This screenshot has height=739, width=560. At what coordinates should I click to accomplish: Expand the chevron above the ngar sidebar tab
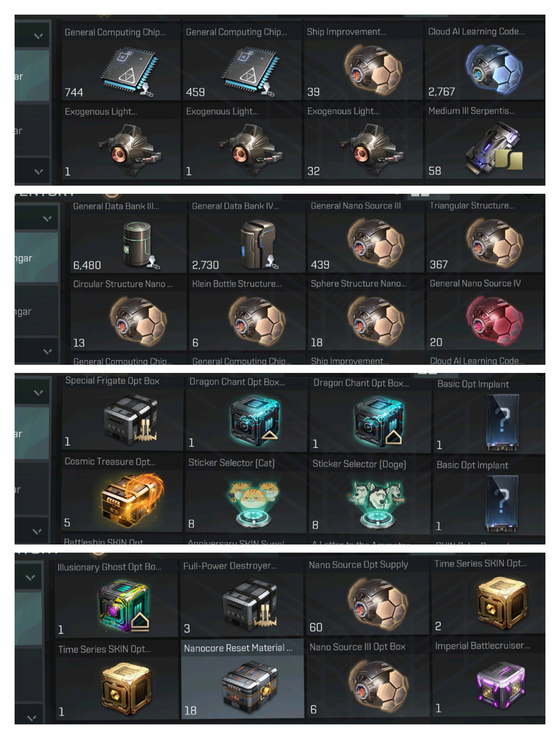(47, 218)
